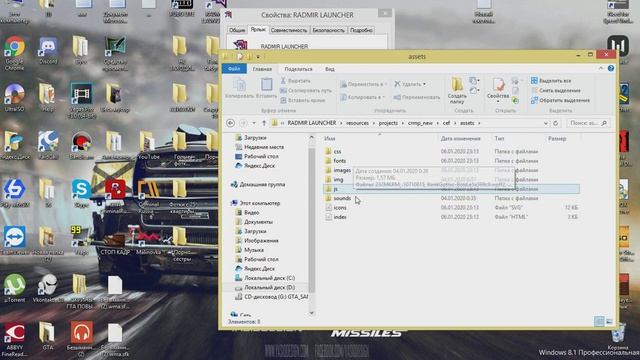Click Cut in the Clipboard group

pos(296,81)
